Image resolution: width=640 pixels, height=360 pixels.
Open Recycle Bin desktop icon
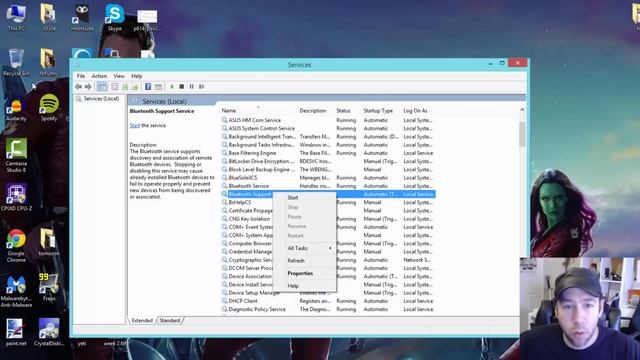[16, 62]
